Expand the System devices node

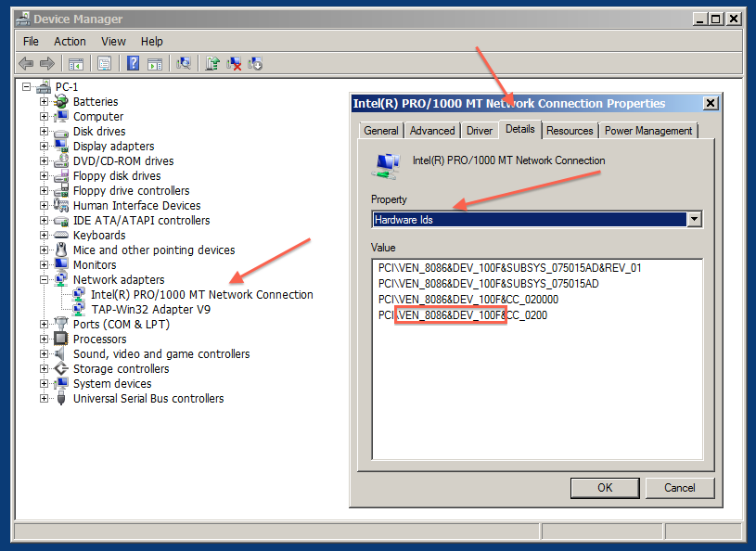tap(44, 384)
